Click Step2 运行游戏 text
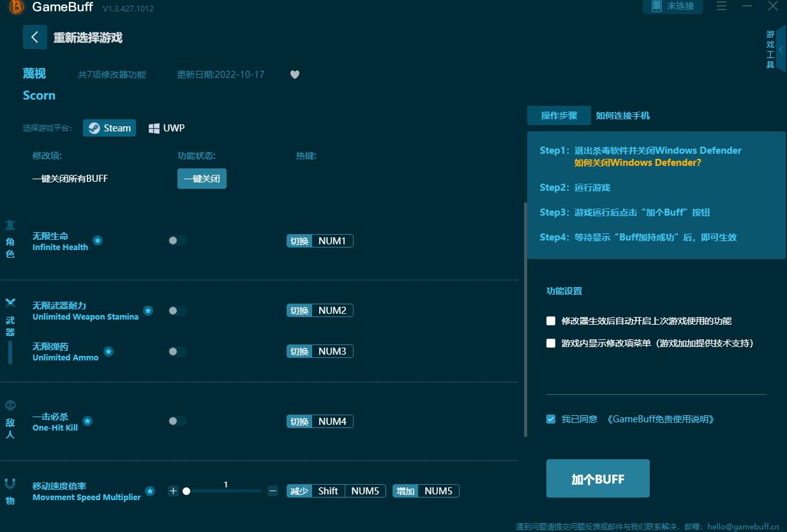787x532 pixels. 575,188
